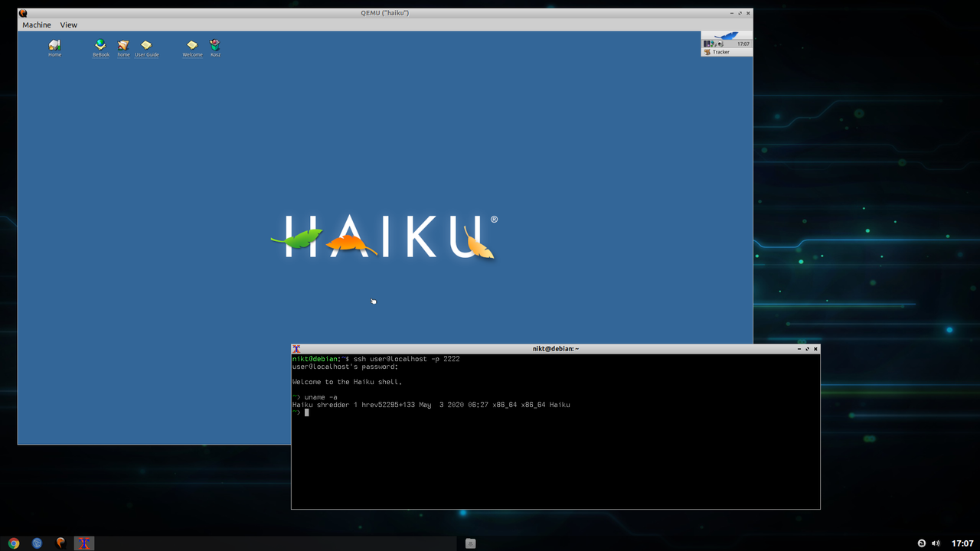980x551 pixels.
Task: Open the blue globe browser taskbar icon
Action: 38,543
